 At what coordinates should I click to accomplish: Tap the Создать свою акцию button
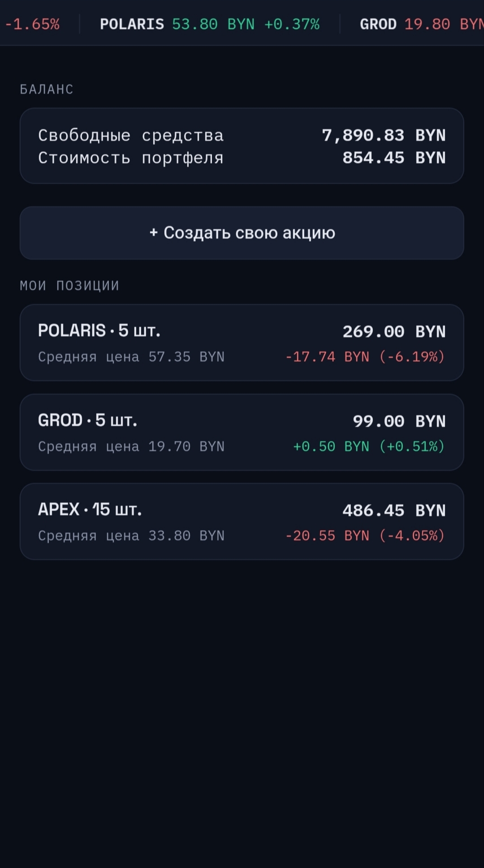point(242,233)
